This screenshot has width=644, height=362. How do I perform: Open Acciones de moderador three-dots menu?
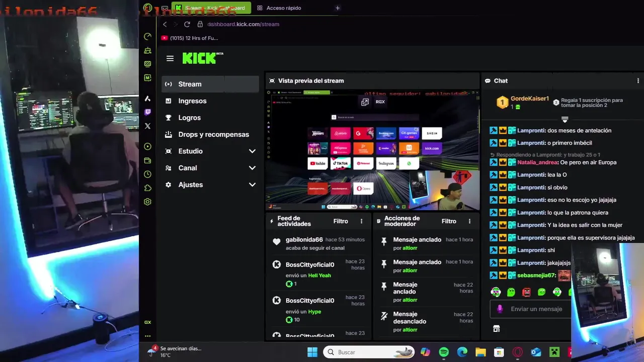coord(469,221)
